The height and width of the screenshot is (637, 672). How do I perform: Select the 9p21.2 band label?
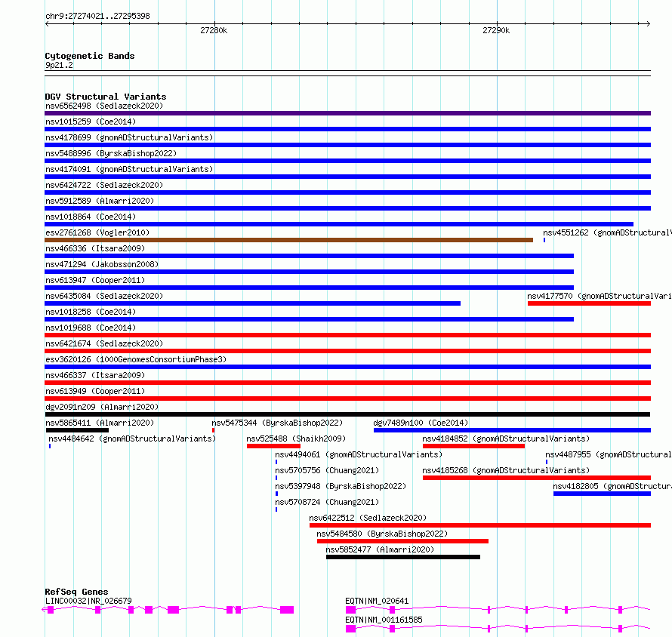[59, 66]
